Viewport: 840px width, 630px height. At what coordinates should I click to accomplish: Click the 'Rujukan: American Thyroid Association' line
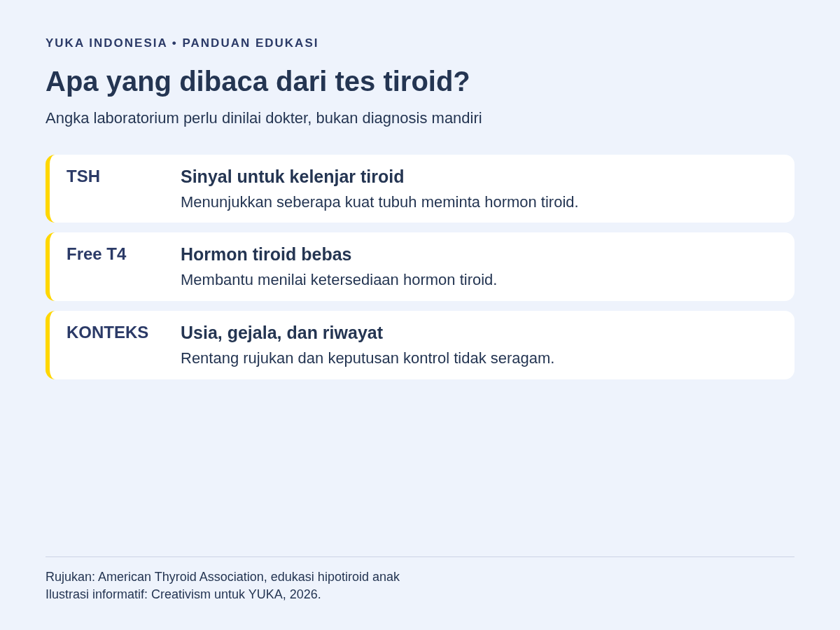click(x=223, y=577)
